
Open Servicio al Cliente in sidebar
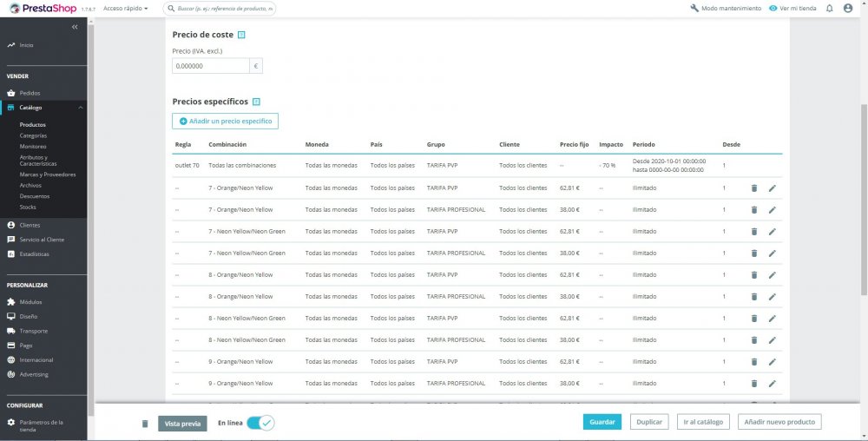43,240
